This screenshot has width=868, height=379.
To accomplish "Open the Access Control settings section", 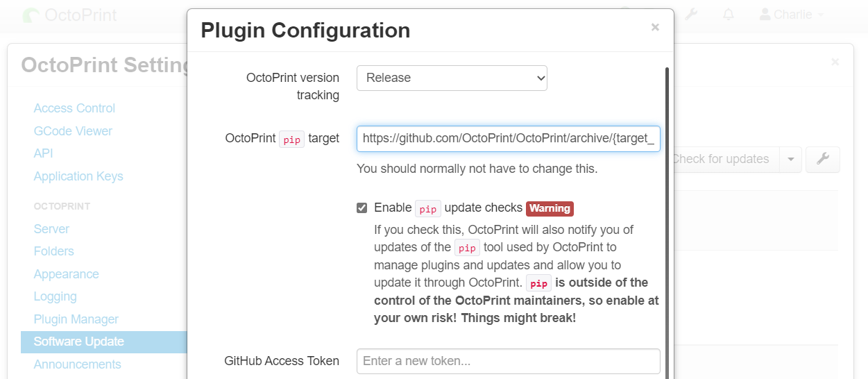I will pyautogui.click(x=74, y=108).
